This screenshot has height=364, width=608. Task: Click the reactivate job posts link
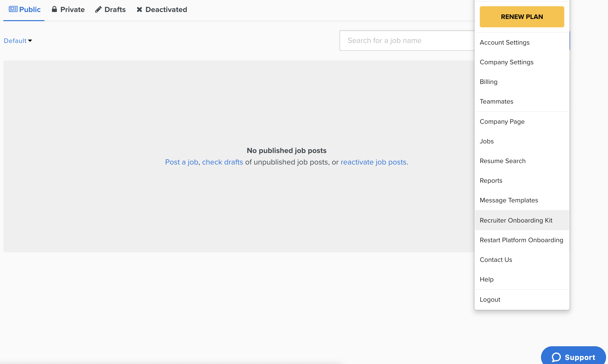point(373,162)
